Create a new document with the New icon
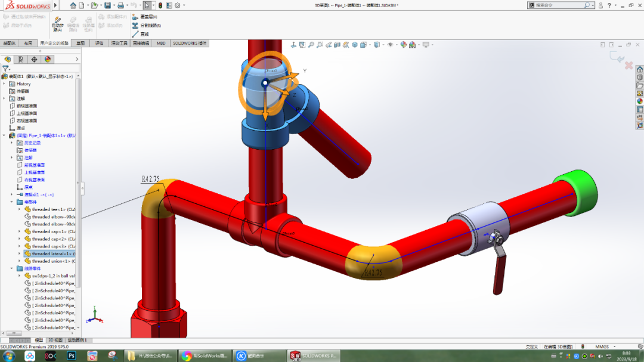 [x=82, y=5]
